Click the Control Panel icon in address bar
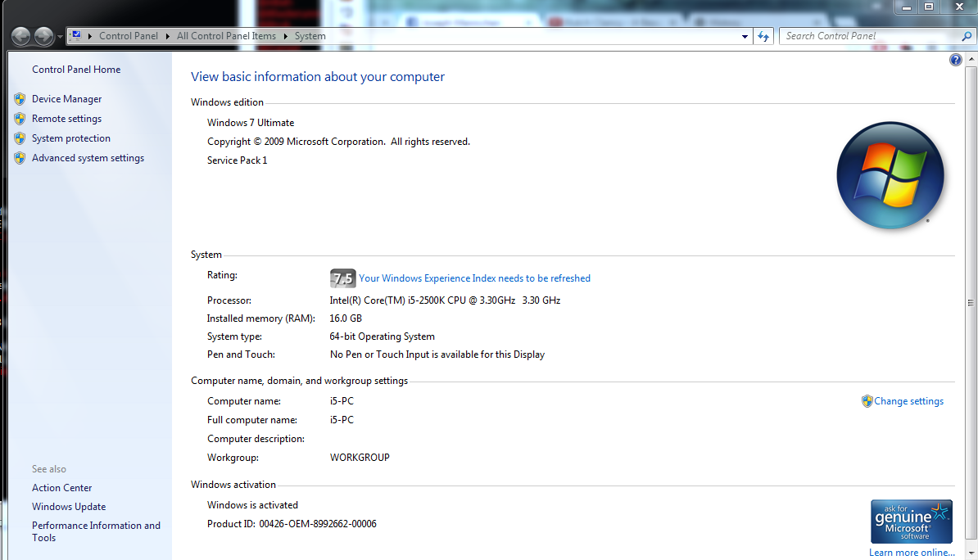The width and height of the screenshot is (978, 560). tap(75, 35)
